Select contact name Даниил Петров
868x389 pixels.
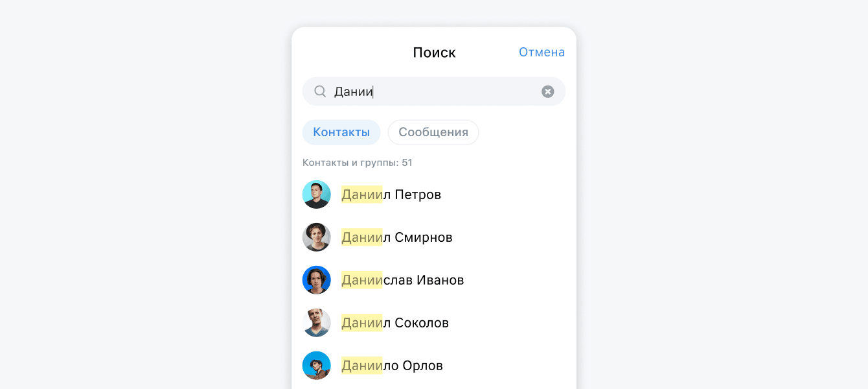click(x=391, y=194)
